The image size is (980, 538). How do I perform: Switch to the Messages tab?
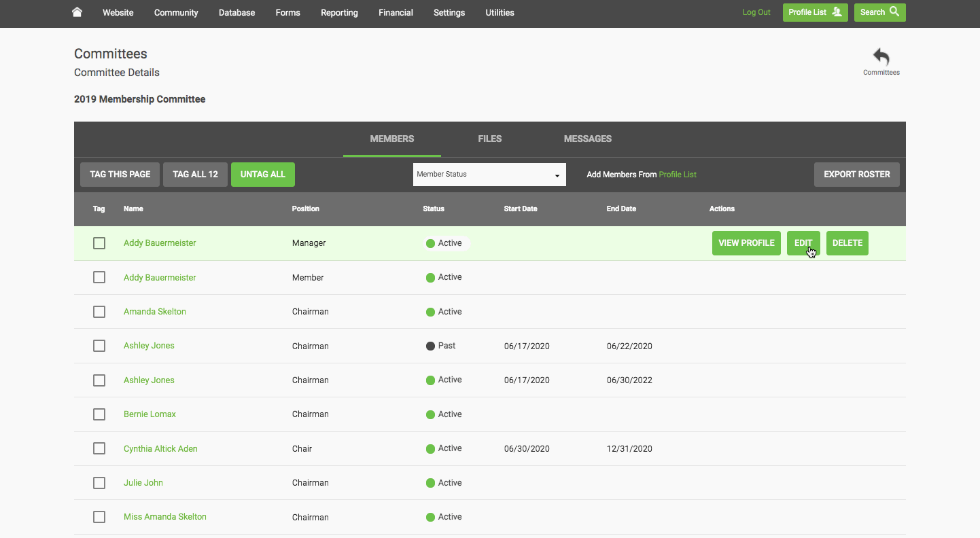(x=588, y=139)
